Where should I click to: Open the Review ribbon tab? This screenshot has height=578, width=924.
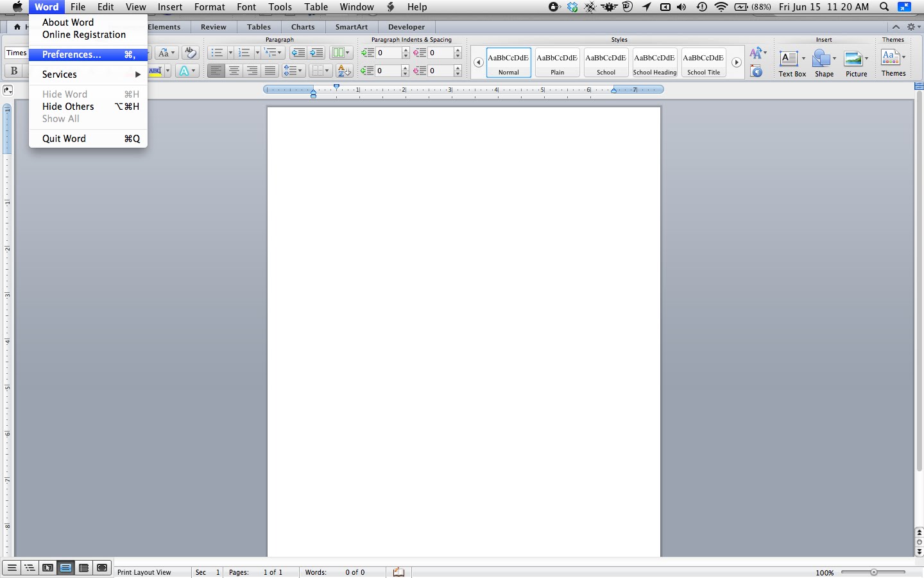pyautogui.click(x=214, y=27)
